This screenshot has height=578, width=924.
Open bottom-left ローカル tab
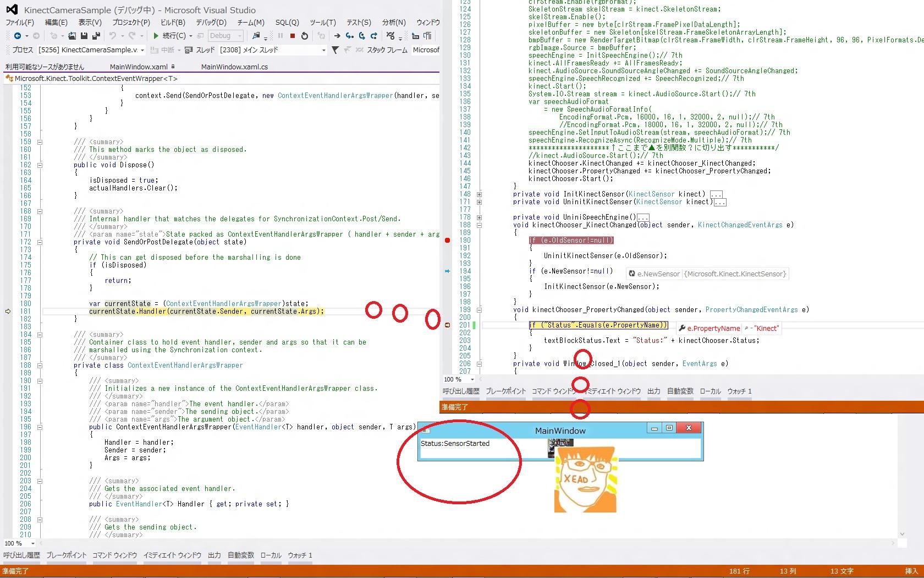pos(271,555)
